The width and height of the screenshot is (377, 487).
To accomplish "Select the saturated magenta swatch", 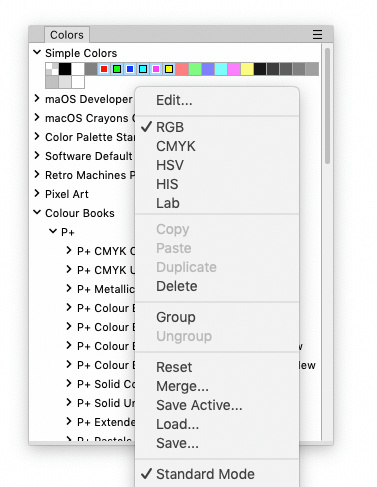I will coord(156,69).
